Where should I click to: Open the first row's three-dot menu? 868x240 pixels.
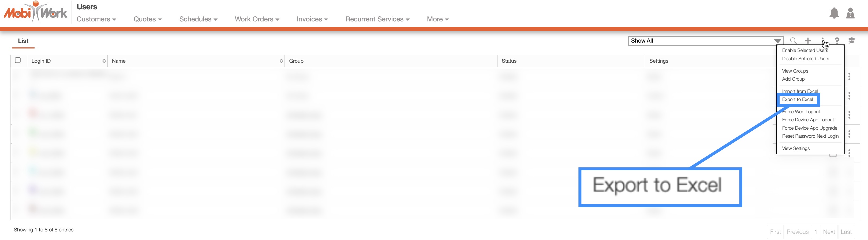click(x=849, y=77)
